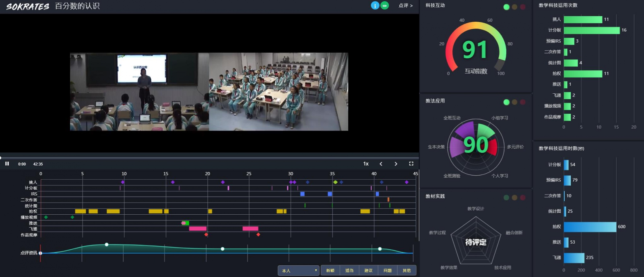This screenshot has height=277, width=644.
Task: Click green status light in 科技互动 panel
Action: click(x=506, y=7)
